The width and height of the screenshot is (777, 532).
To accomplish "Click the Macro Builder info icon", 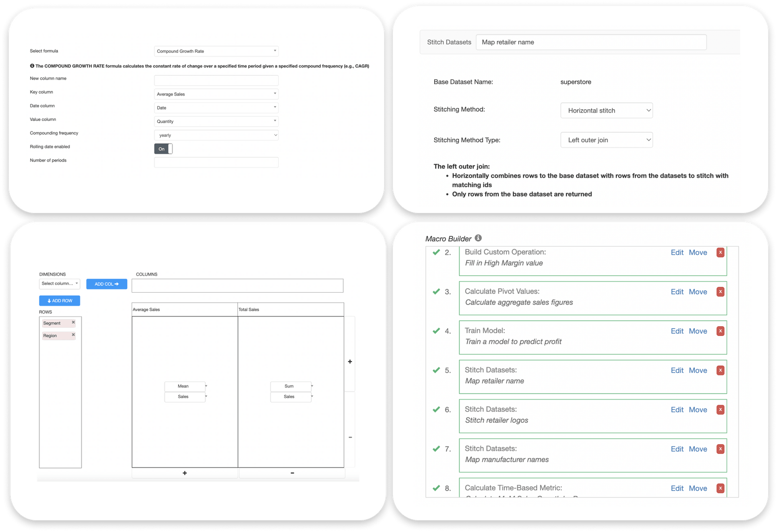I will tap(478, 238).
